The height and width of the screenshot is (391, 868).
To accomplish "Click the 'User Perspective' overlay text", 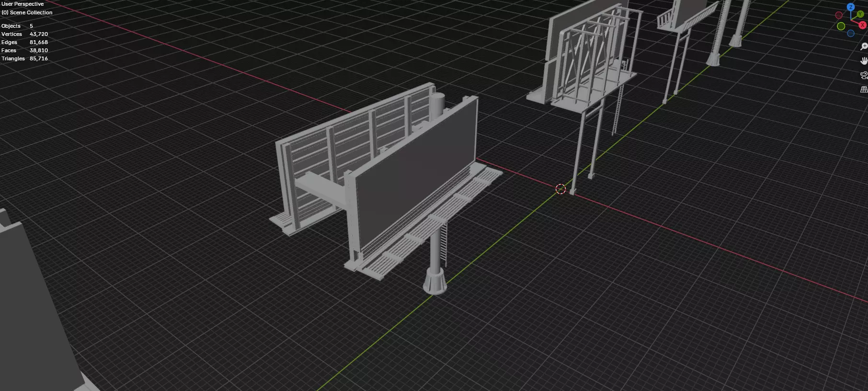I will [x=23, y=4].
